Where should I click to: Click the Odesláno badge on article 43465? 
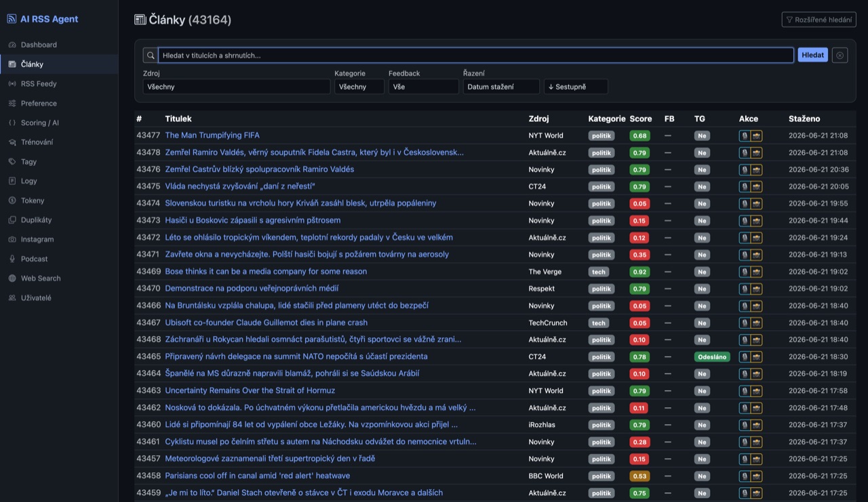[x=712, y=357]
